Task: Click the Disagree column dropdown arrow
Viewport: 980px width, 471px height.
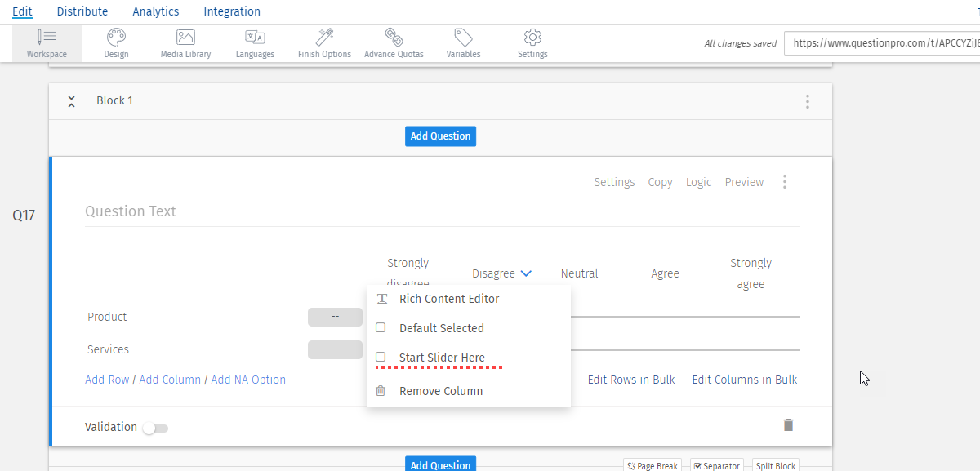Action: click(526, 274)
